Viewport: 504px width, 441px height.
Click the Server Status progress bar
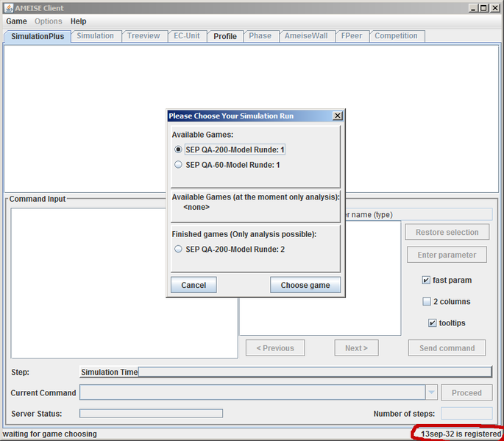(151, 413)
